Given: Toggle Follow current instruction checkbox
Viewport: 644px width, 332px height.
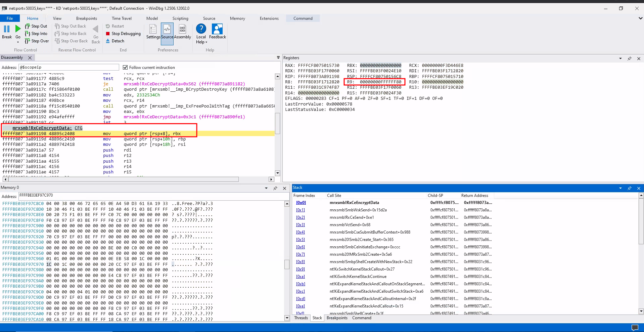Looking at the screenshot, I should pyautogui.click(x=125, y=68).
